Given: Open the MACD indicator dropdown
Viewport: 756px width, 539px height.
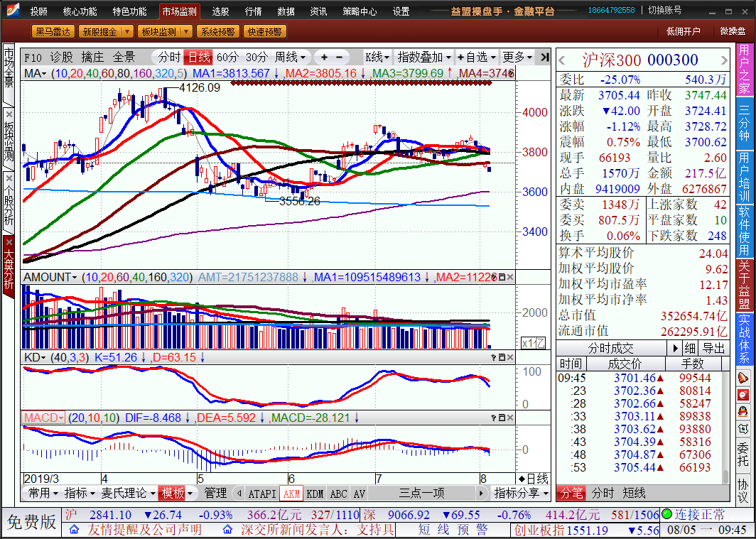Looking at the screenshot, I should [x=43, y=418].
